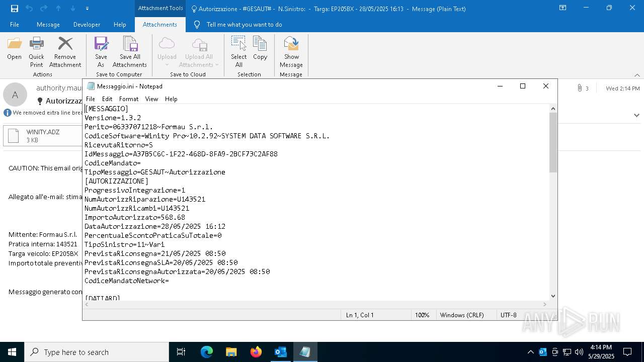Open Notepad Format menu
The height and width of the screenshot is (362, 644).
(129, 99)
